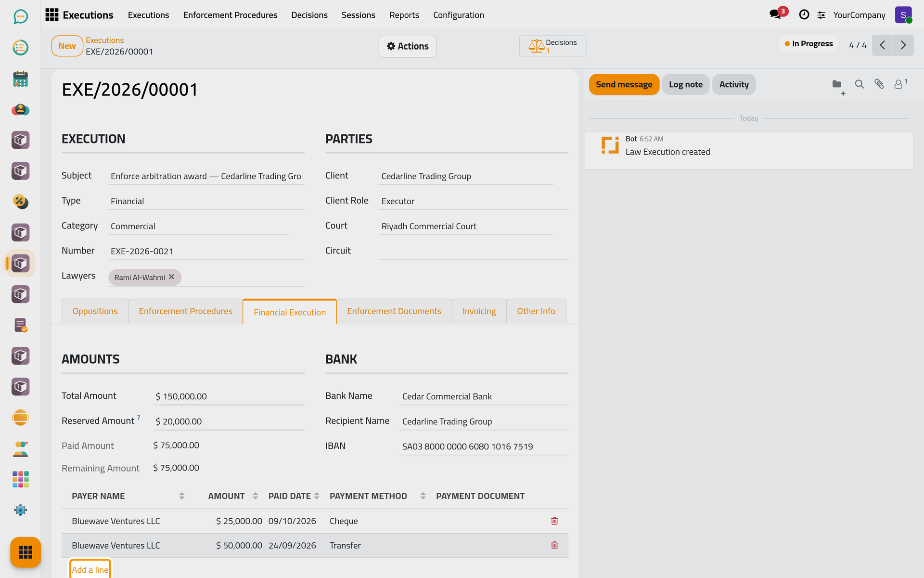Click Add a line in payments

tap(90, 570)
